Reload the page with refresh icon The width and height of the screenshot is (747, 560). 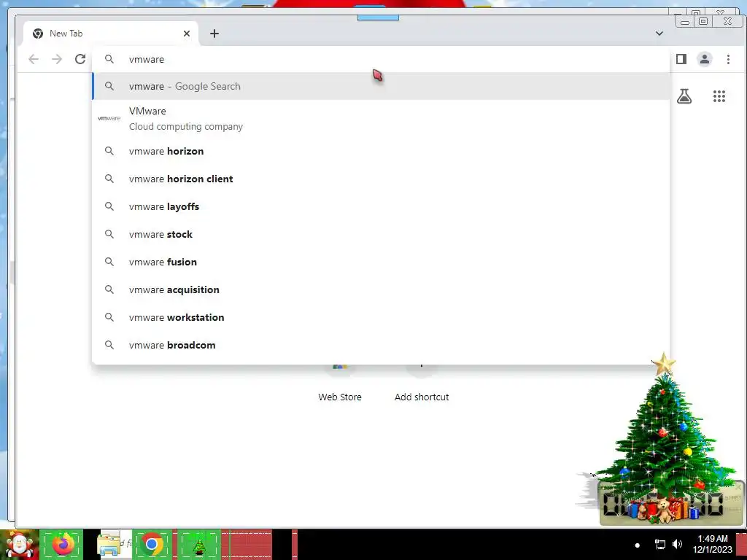click(x=80, y=59)
